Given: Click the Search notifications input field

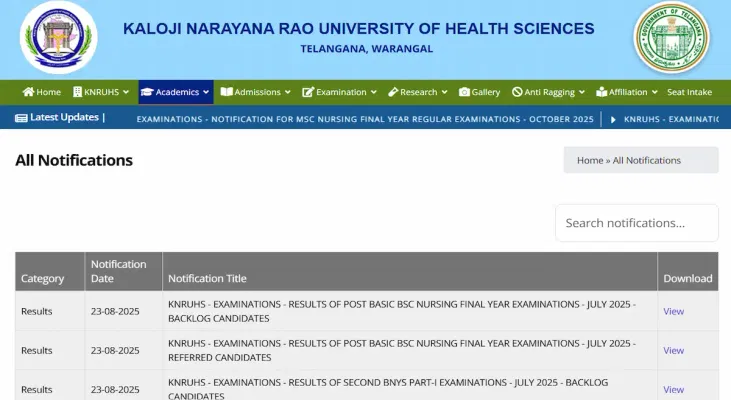Looking at the screenshot, I should click(636, 223).
